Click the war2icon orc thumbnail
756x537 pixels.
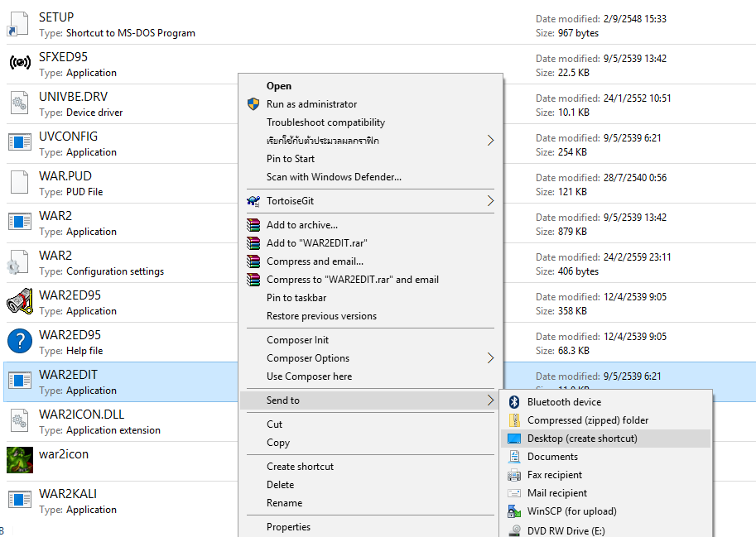point(20,460)
